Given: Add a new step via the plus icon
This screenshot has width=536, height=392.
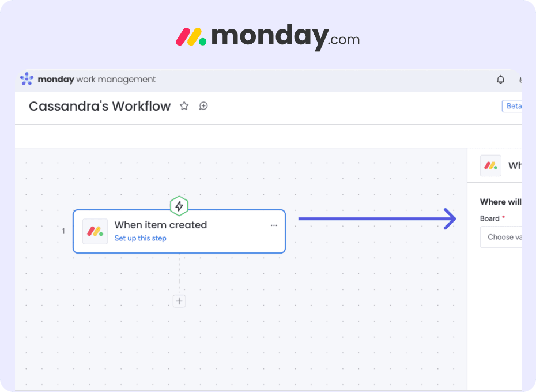Looking at the screenshot, I should pyautogui.click(x=179, y=301).
